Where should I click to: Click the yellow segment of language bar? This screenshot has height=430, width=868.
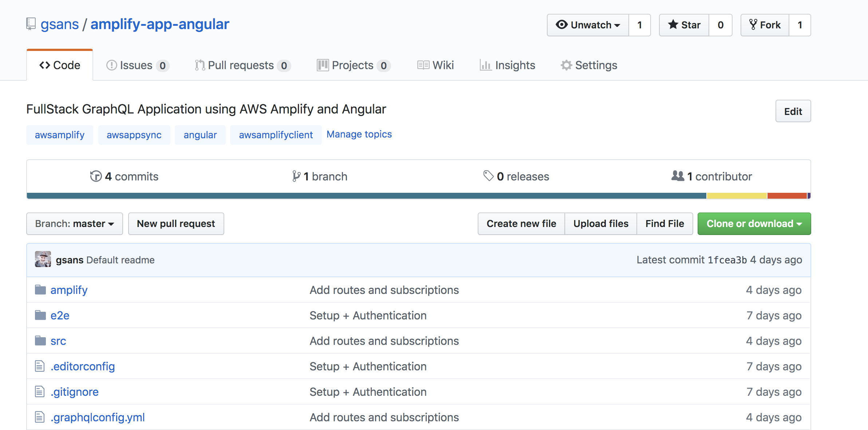coord(737,196)
